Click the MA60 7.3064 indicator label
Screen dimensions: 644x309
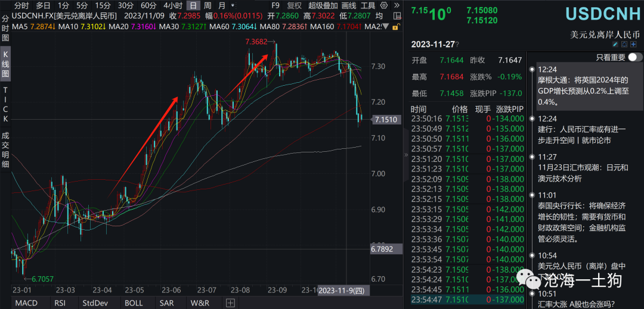[x=233, y=27]
